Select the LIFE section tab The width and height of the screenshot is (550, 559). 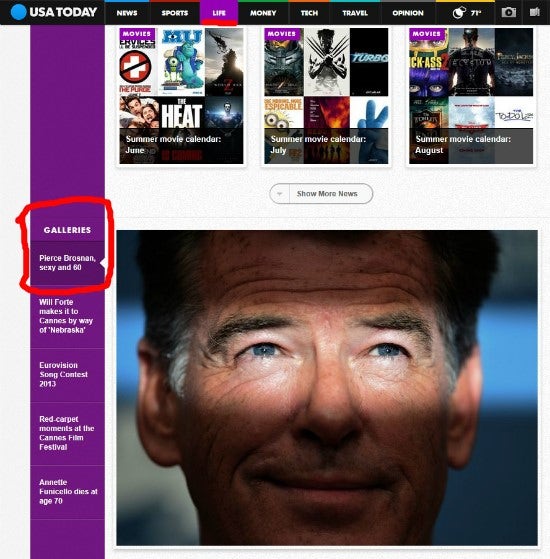point(219,13)
